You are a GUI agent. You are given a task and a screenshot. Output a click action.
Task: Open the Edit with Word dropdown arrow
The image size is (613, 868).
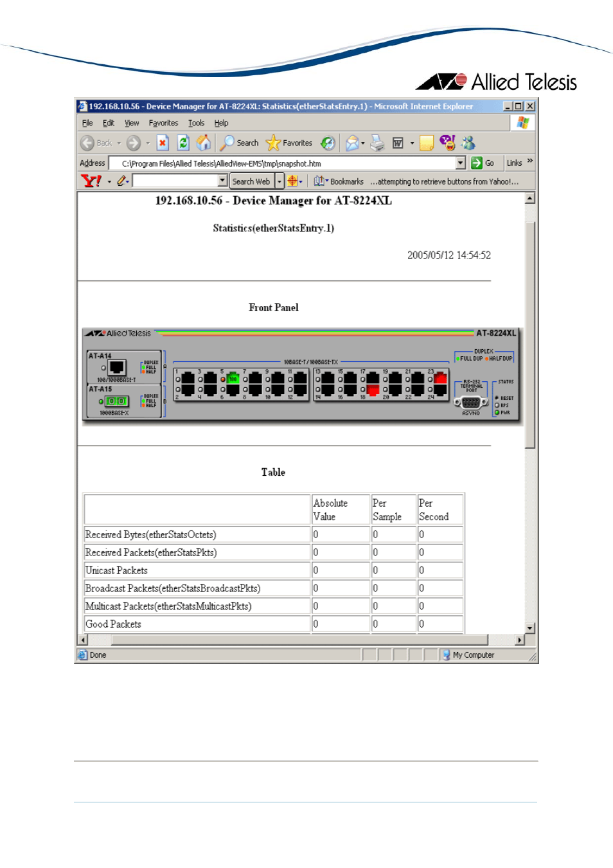point(412,143)
